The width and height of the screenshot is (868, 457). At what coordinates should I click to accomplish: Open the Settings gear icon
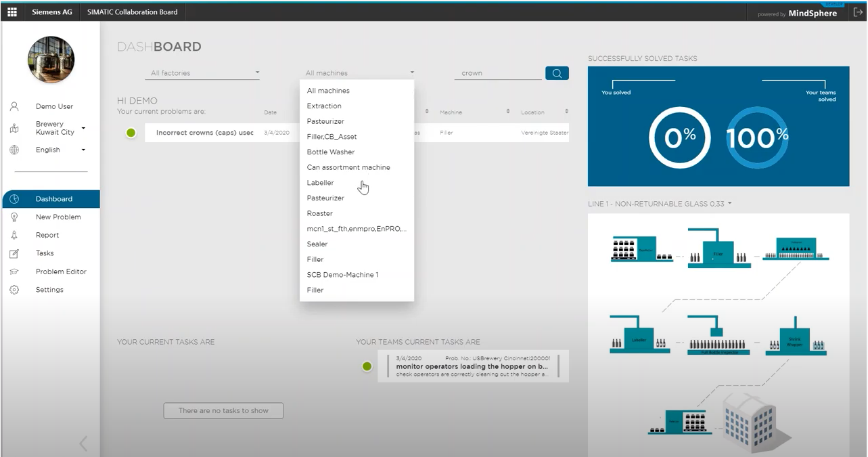point(14,290)
